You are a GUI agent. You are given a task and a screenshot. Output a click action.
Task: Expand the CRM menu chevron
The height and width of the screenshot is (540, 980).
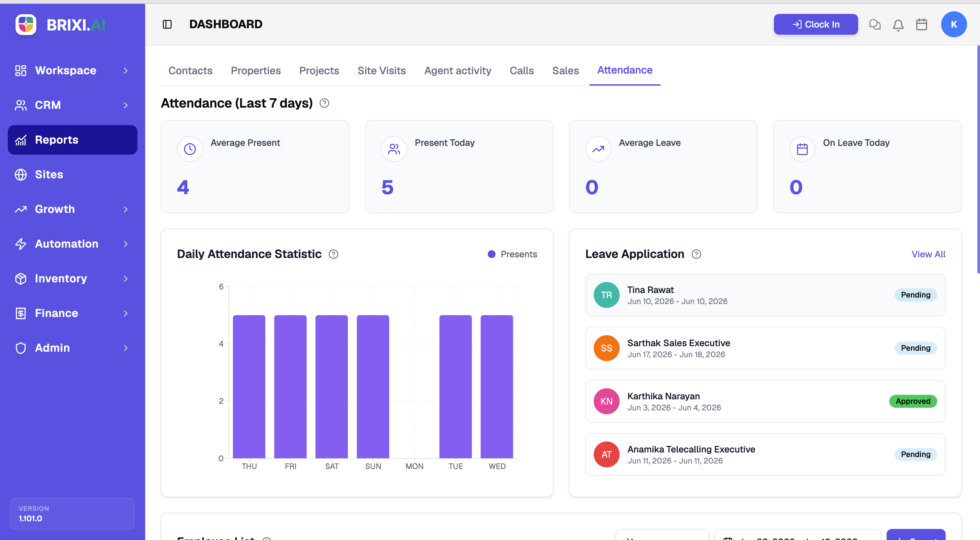click(x=125, y=105)
